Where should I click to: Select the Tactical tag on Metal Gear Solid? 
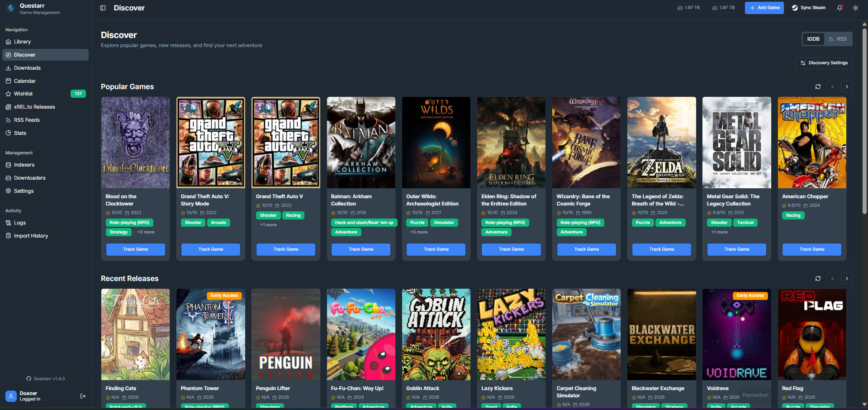745,223
